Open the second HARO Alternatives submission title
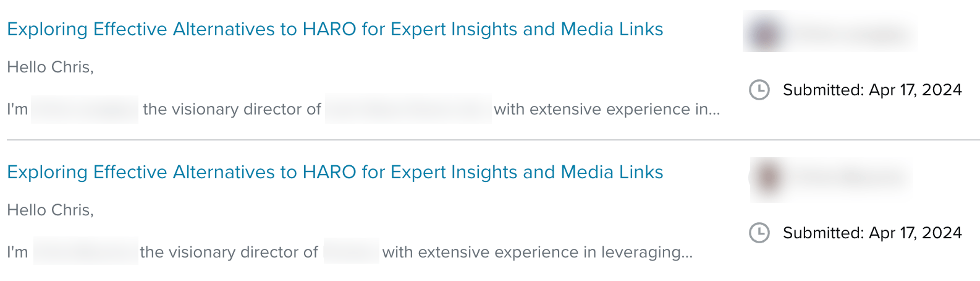The width and height of the screenshot is (980, 281). (335, 172)
